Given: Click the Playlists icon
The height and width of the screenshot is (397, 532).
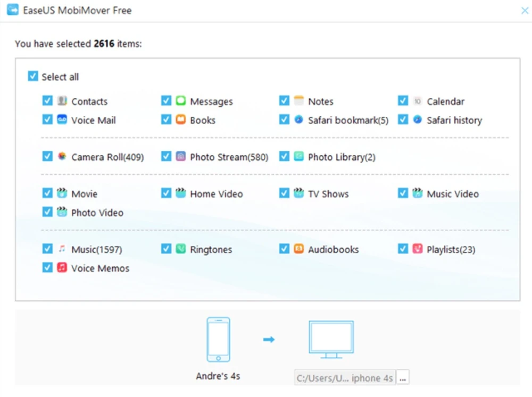Looking at the screenshot, I should click(418, 249).
